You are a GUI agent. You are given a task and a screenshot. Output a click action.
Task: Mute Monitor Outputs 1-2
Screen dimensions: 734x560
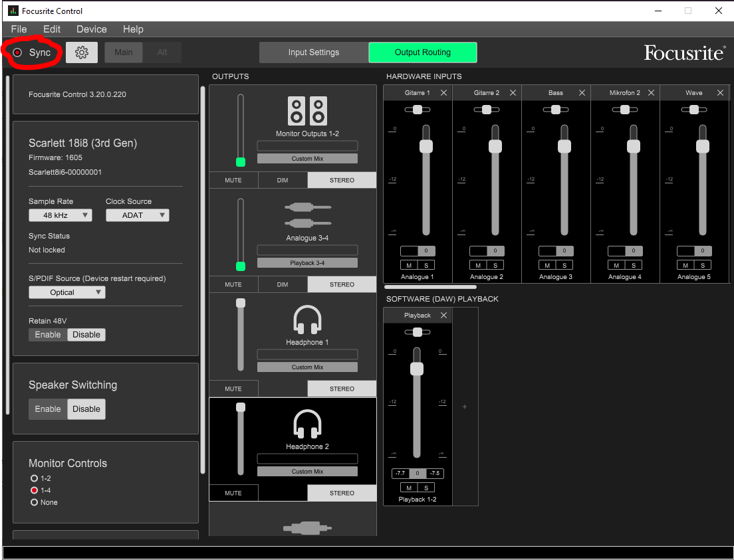pos(233,180)
